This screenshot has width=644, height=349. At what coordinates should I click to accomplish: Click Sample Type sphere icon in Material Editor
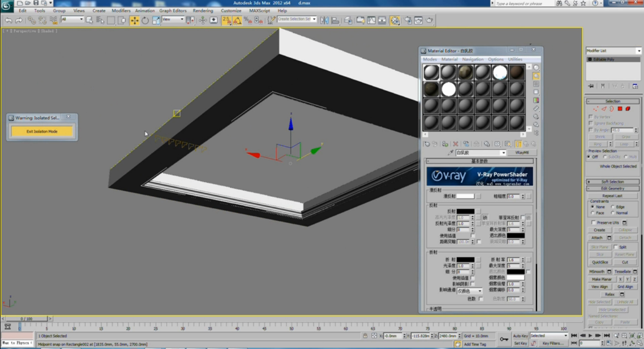tap(536, 68)
